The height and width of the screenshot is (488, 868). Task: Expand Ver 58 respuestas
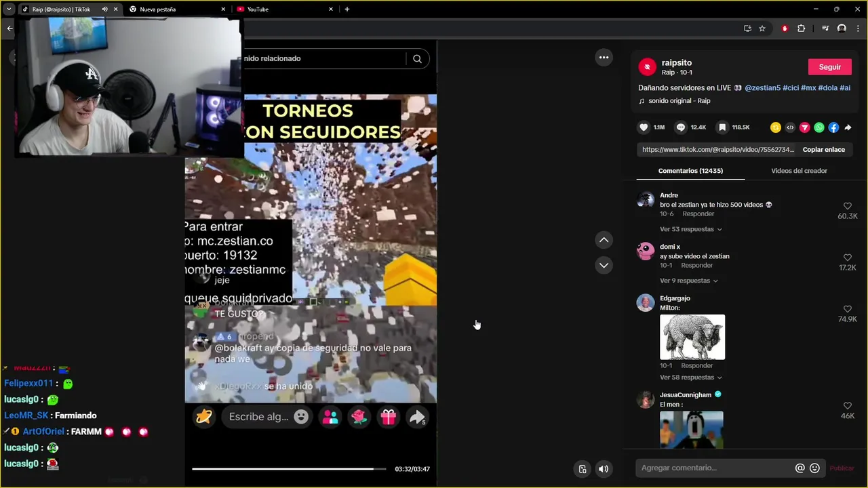[690, 378]
